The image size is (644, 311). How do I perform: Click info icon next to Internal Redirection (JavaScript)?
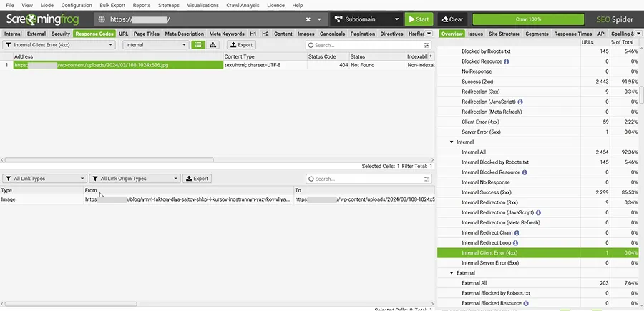[538, 212]
